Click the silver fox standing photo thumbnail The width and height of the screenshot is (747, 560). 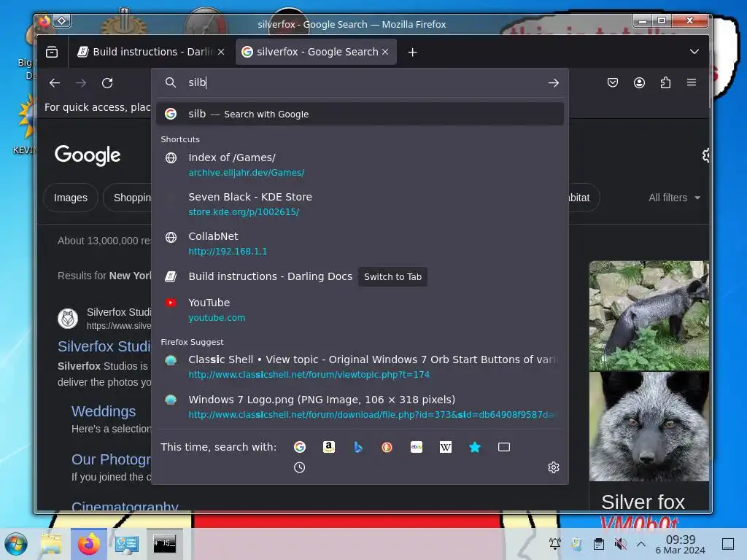(x=649, y=315)
